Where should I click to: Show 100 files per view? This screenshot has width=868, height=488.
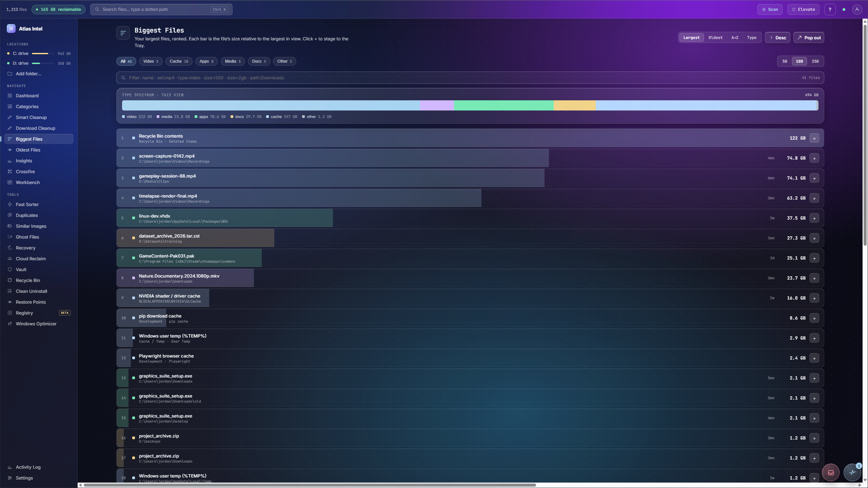pyautogui.click(x=800, y=61)
